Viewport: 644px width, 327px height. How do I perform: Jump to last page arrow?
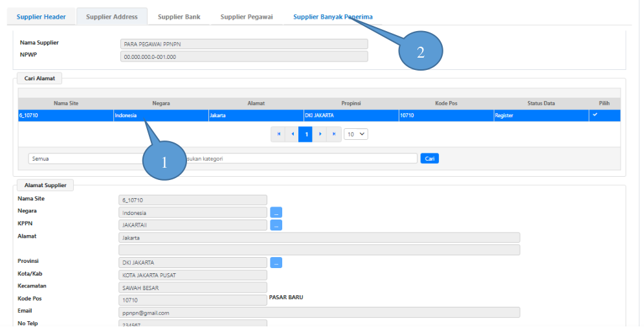pos(333,134)
